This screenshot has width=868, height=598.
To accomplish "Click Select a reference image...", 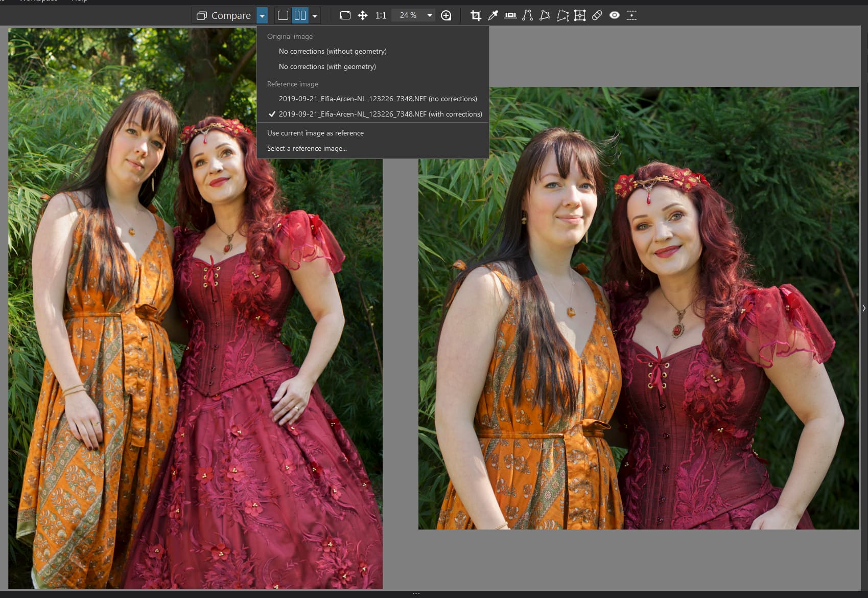I will point(307,148).
